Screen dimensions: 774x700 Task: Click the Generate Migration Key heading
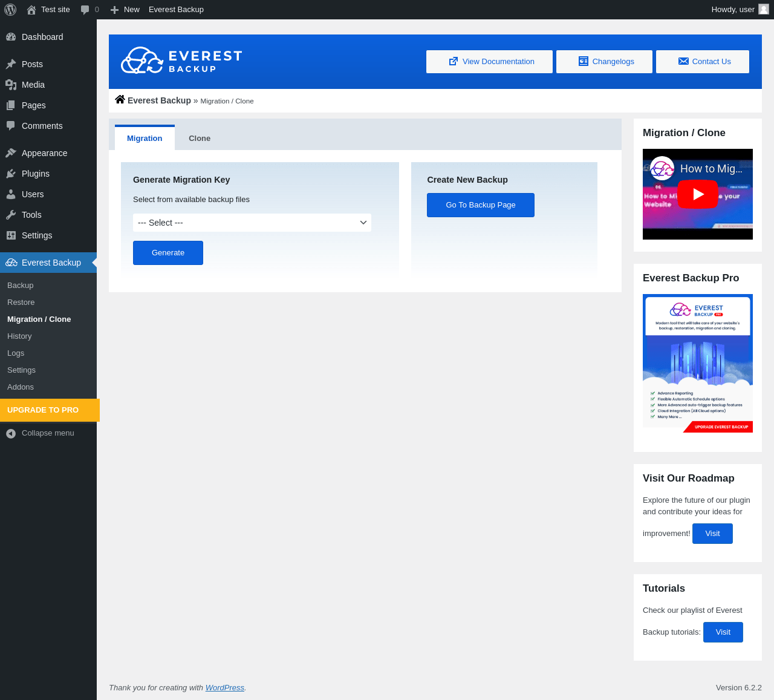click(x=181, y=180)
